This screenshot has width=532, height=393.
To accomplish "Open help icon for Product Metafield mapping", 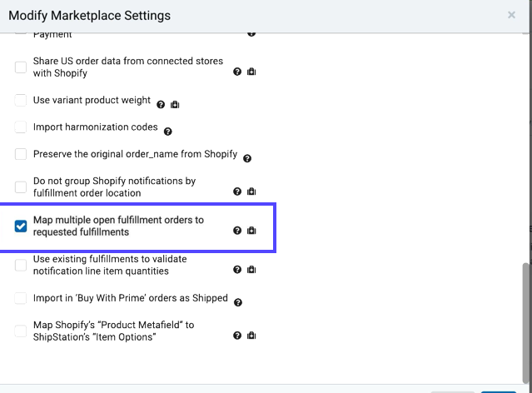I will tap(237, 336).
